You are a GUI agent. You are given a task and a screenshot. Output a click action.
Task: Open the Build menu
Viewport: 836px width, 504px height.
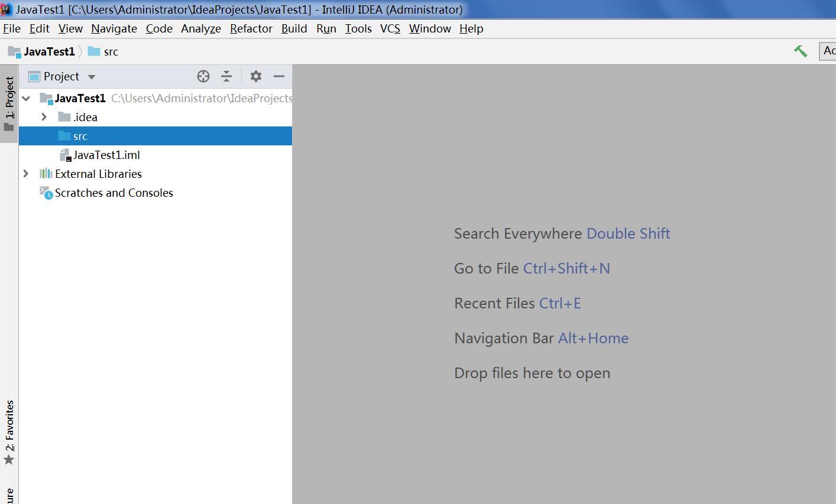pos(294,28)
